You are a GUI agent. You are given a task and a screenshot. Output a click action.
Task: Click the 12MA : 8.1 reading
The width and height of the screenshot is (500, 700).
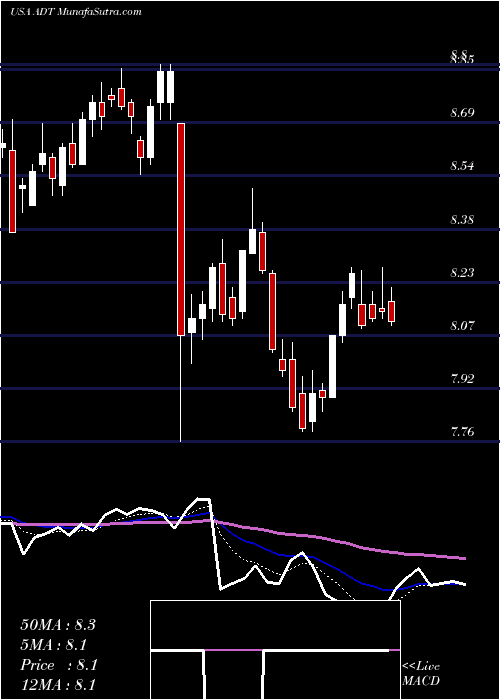[58, 685]
